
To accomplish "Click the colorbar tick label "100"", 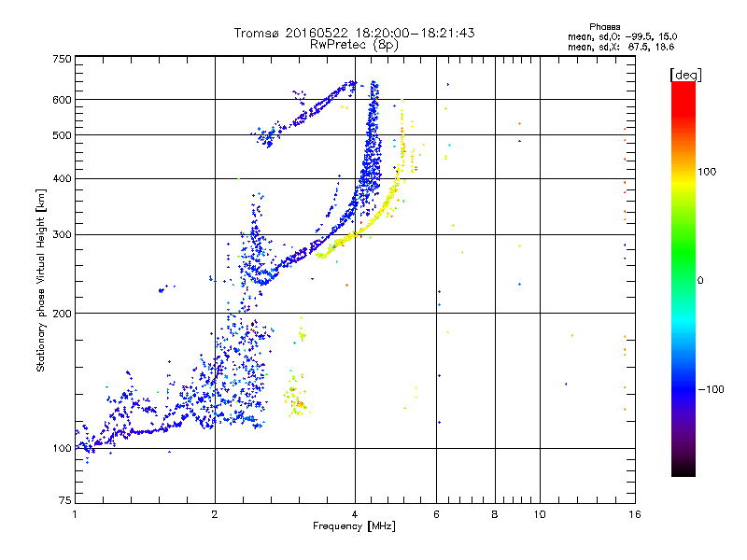I will click(x=707, y=172).
